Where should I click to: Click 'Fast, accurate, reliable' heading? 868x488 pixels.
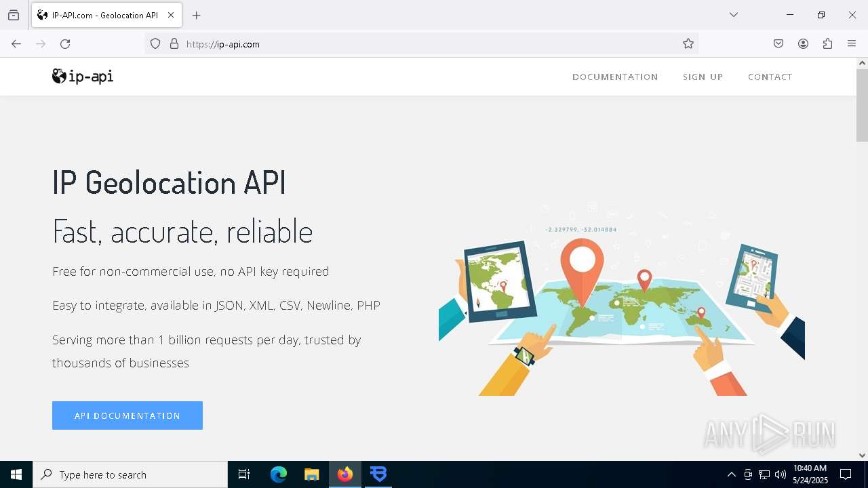(x=182, y=231)
